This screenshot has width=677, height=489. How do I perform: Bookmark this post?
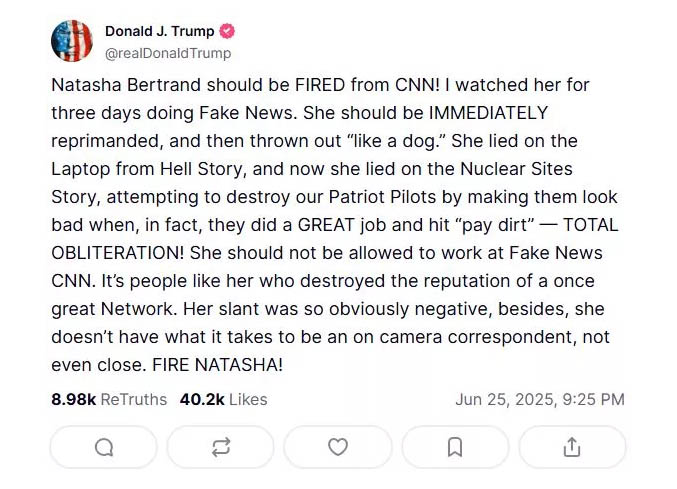[x=454, y=447]
